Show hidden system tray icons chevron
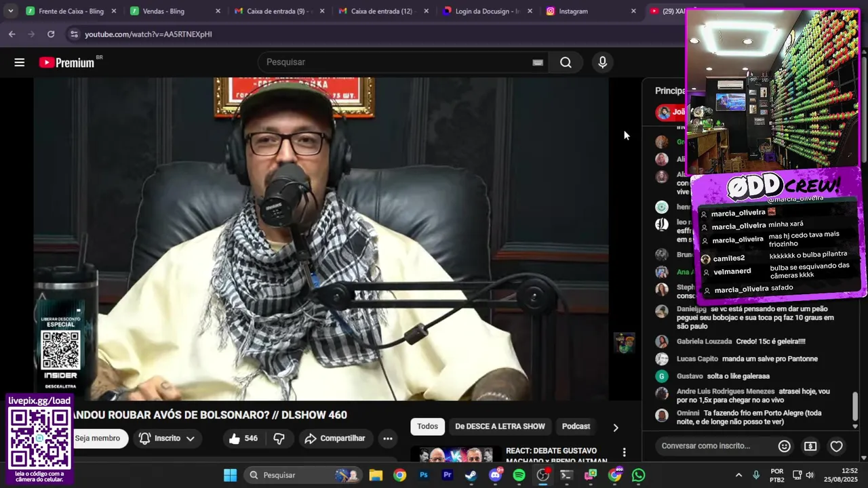The height and width of the screenshot is (488, 868). pyautogui.click(x=738, y=475)
